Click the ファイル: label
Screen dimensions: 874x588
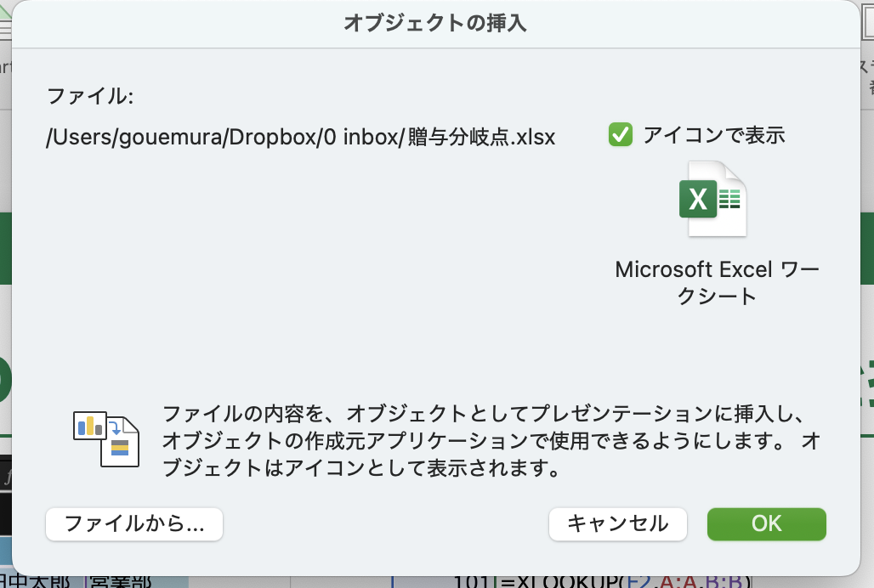[x=90, y=96]
